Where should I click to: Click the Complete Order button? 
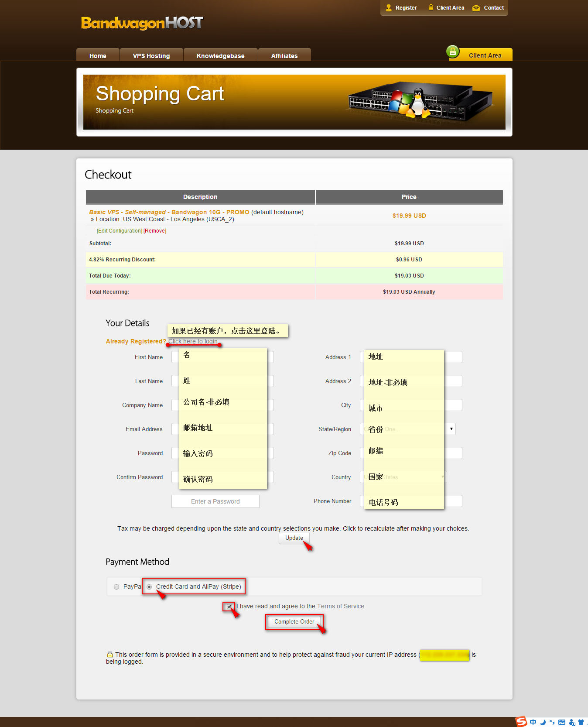click(x=294, y=622)
